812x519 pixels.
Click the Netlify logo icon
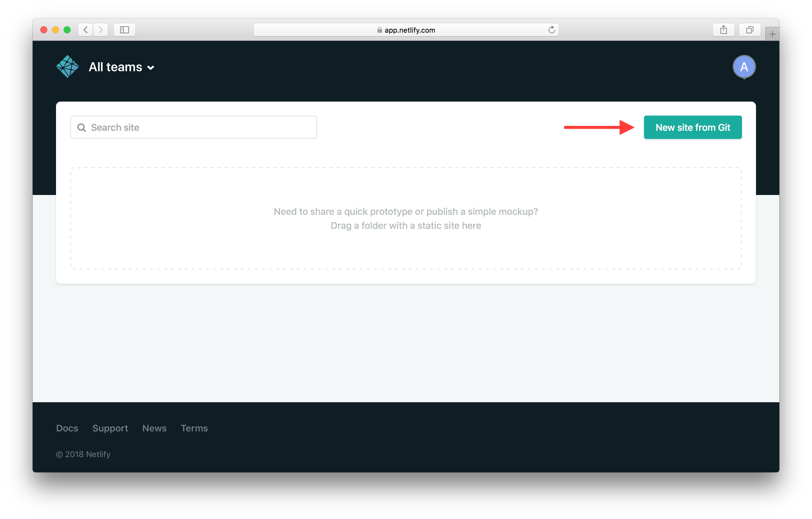click(x=67, y=66)
